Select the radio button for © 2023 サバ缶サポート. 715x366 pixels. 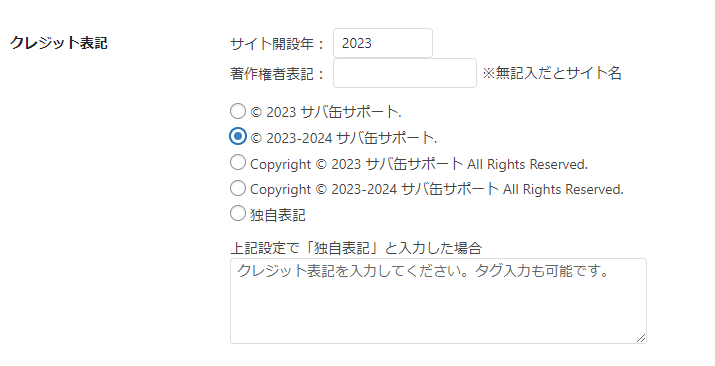(x=238, y=111)
